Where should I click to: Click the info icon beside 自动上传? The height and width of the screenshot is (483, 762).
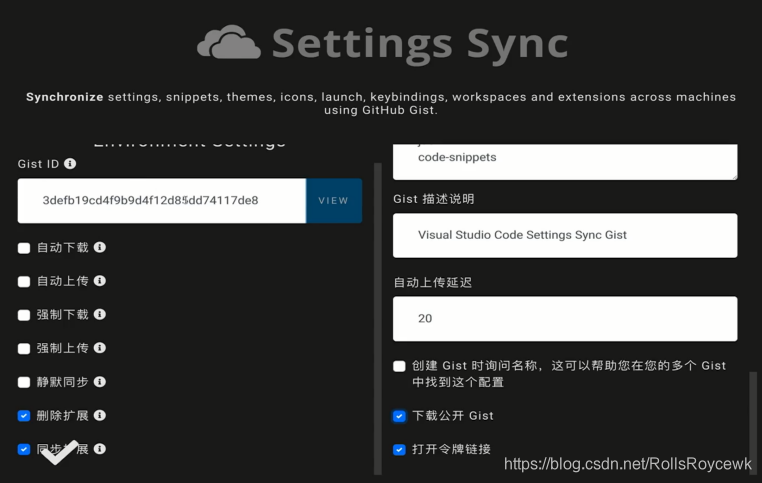coord(100,281)
